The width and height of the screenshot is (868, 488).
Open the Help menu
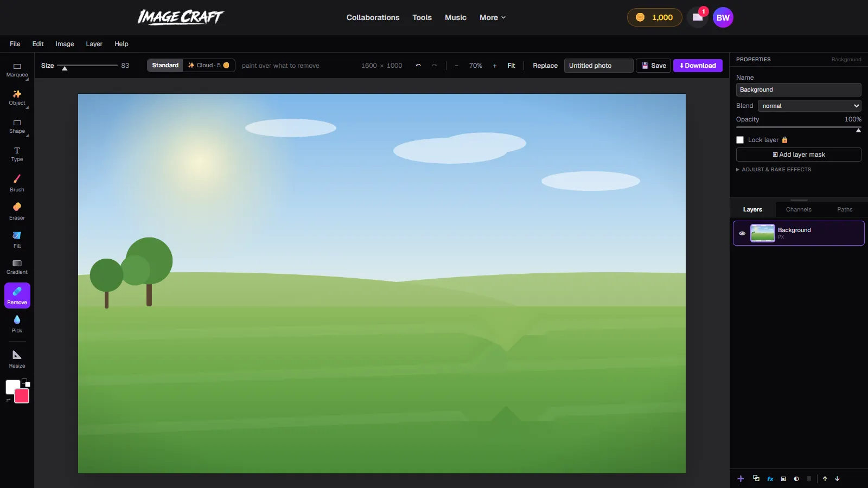pyautogui.click(x=122, y=44)
